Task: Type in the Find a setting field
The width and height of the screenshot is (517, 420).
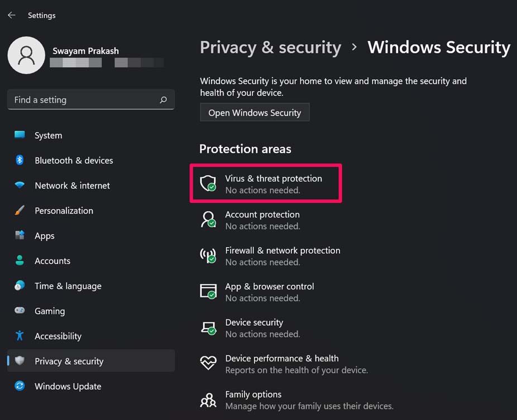Action: pyautogui.click(x=84, y=100)
